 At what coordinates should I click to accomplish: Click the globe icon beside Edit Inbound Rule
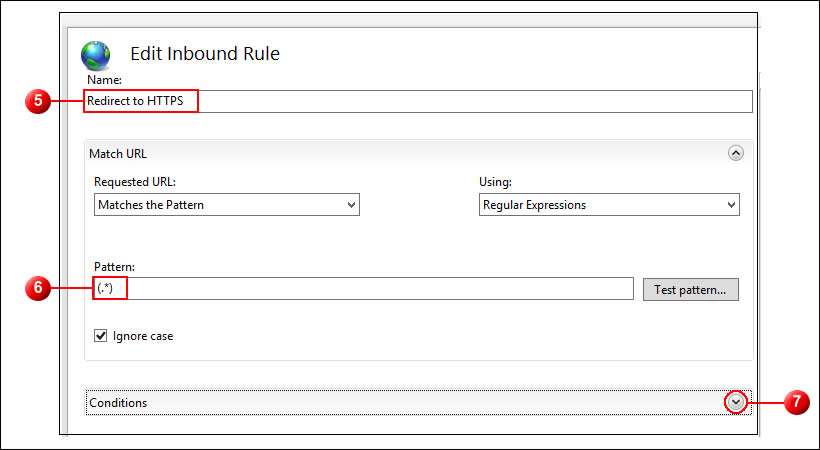[96, 55]
